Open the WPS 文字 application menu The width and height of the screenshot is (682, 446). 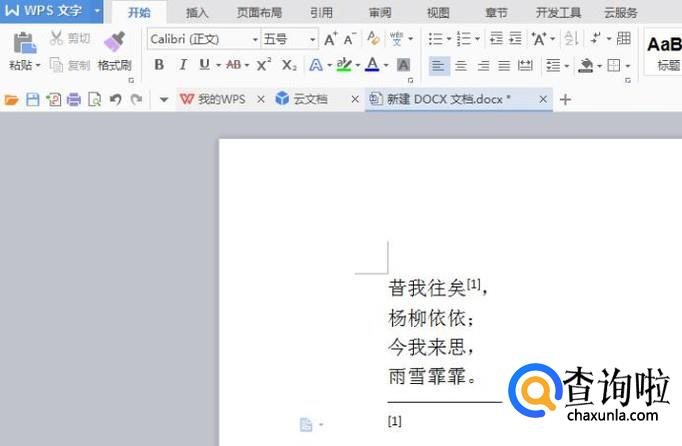click(x=51, y=10)
